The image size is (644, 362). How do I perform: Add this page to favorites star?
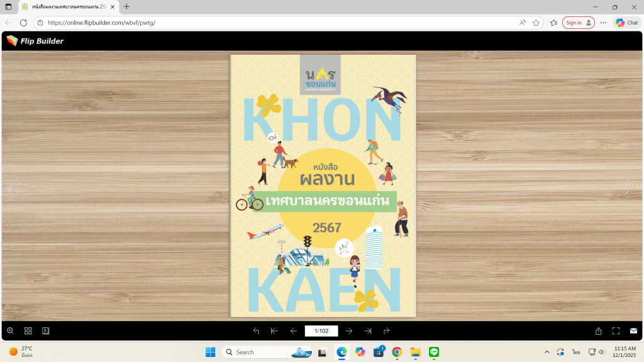(x=536, y=23)
